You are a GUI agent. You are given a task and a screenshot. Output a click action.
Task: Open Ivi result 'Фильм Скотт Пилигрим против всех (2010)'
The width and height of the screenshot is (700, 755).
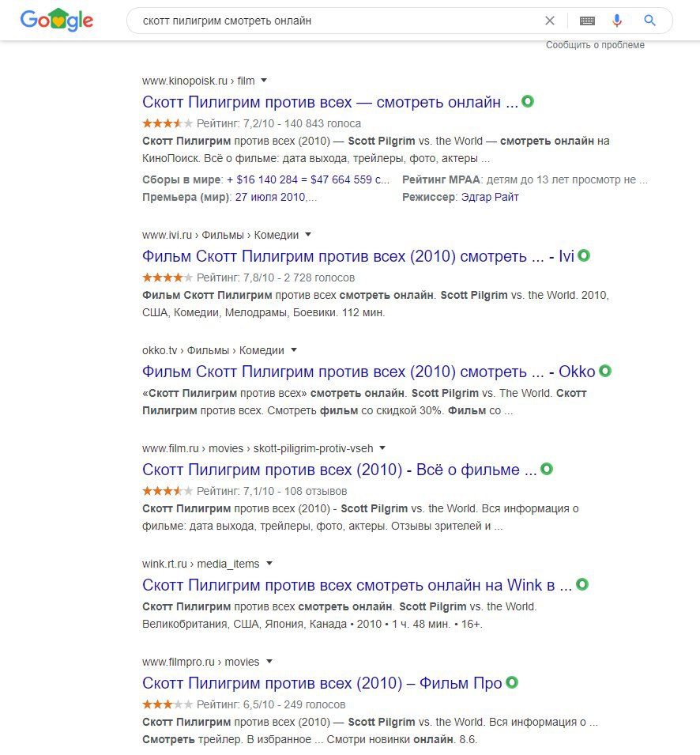click(x=358, y=256)
